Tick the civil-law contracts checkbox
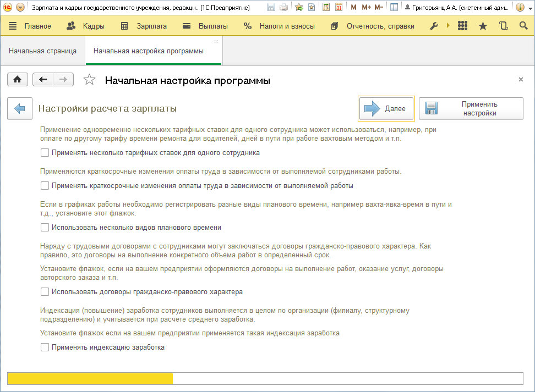535x392 pixels. coord(45,292)
